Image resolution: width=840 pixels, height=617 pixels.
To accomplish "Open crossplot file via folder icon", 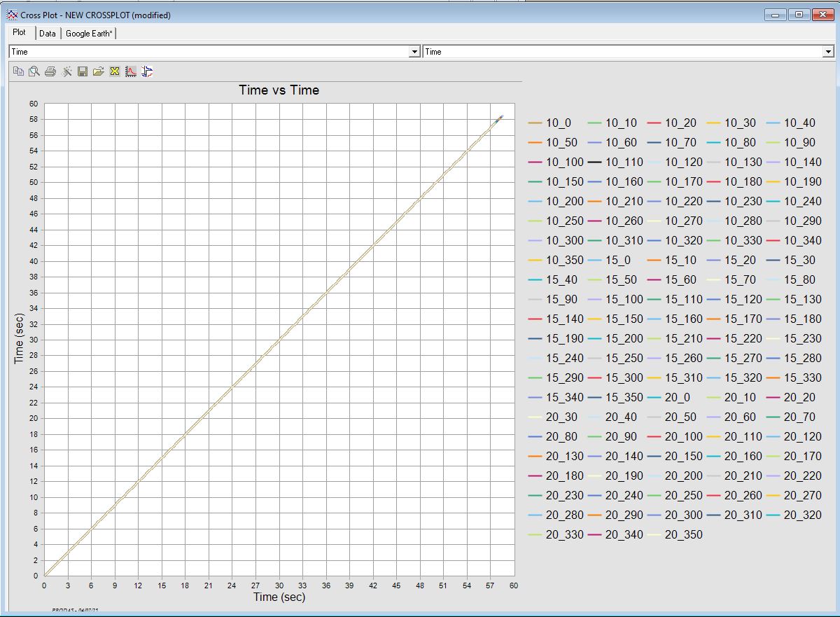I will 99,71.
